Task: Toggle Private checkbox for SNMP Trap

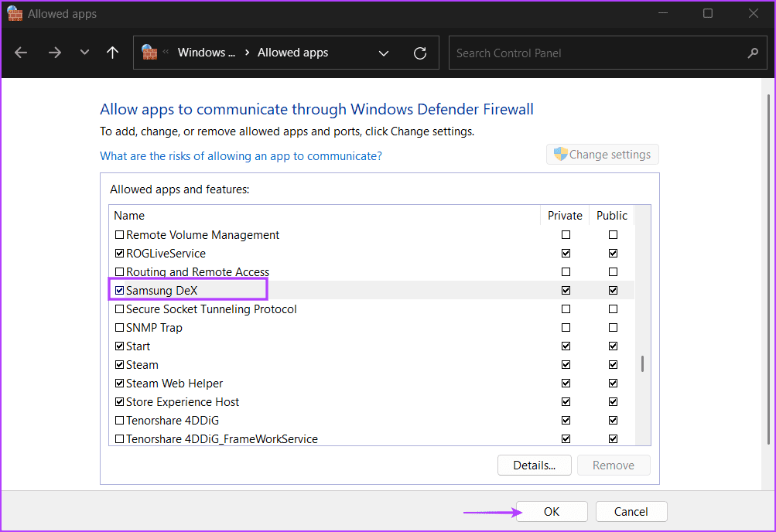Action: pos(566,327)
